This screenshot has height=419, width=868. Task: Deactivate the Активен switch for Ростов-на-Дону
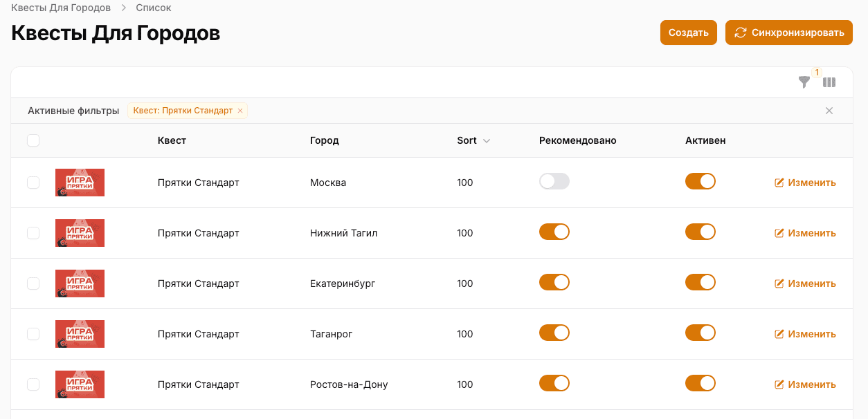(700, 383)
